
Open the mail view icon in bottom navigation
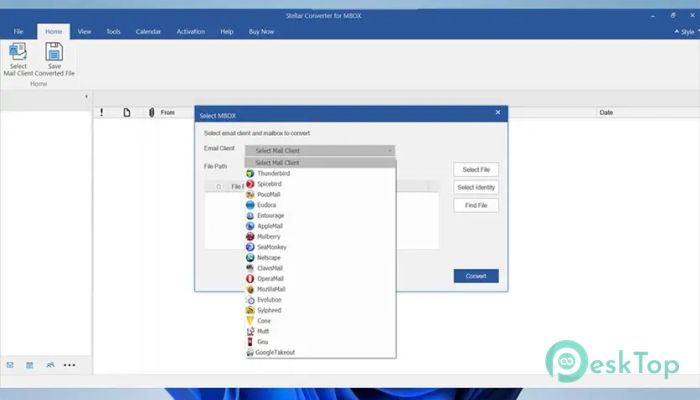[x=10, y=365]
